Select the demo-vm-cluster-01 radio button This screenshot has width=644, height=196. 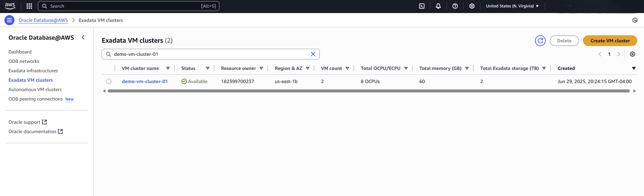tap(109, 81)
